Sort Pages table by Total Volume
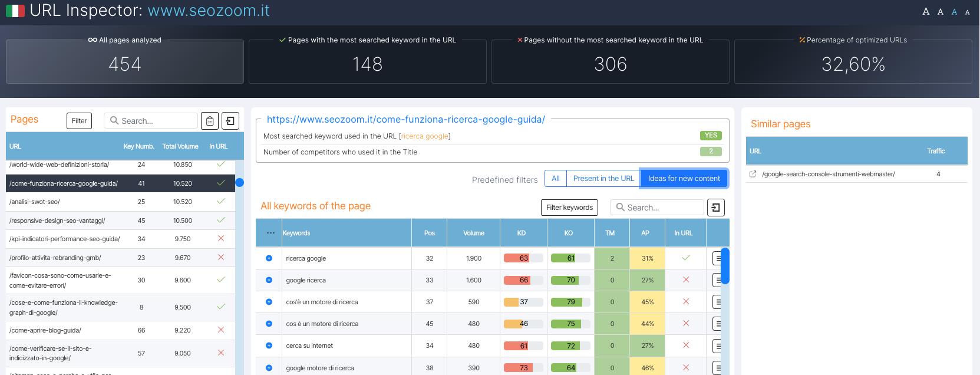Screen dimensions: 980x375 click(180, 146)
